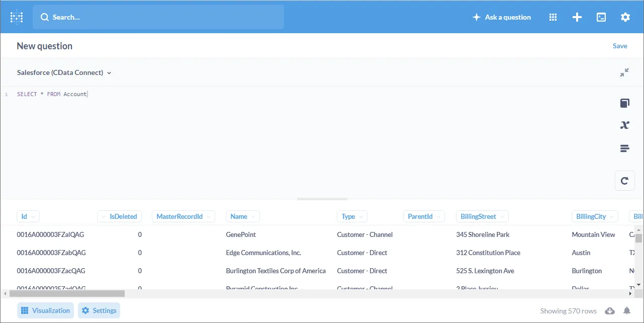Viewport: 644px width, 323px height.
Task: Open the Name column header menu
Action: pos(243,216)
